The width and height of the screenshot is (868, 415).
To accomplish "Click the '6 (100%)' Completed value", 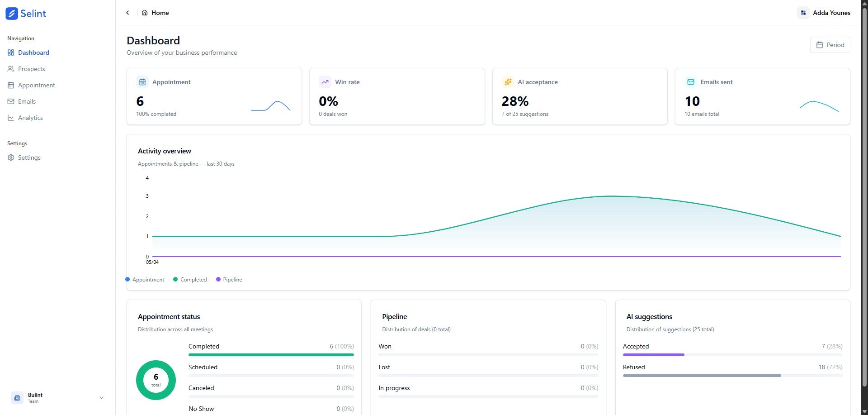I will pos(342,346).
